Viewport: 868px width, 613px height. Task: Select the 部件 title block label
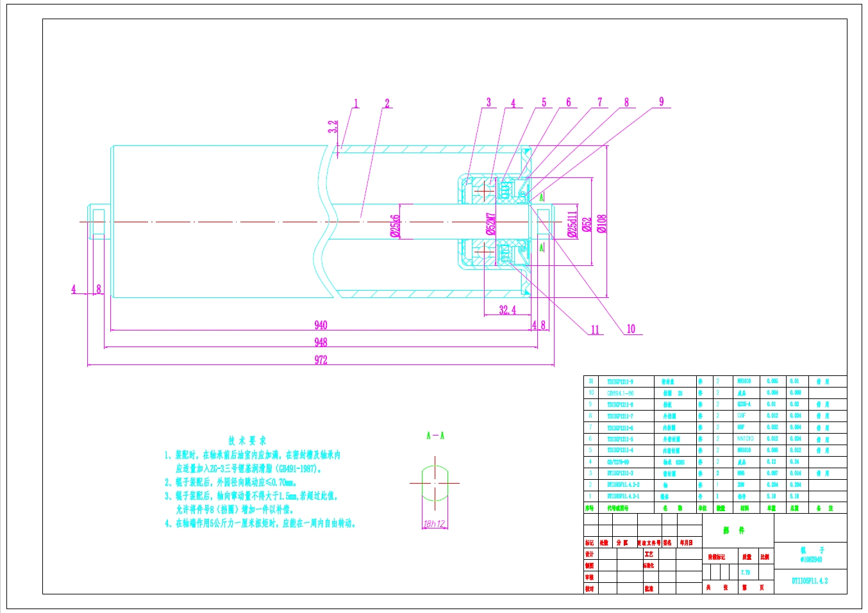(734, 530)
